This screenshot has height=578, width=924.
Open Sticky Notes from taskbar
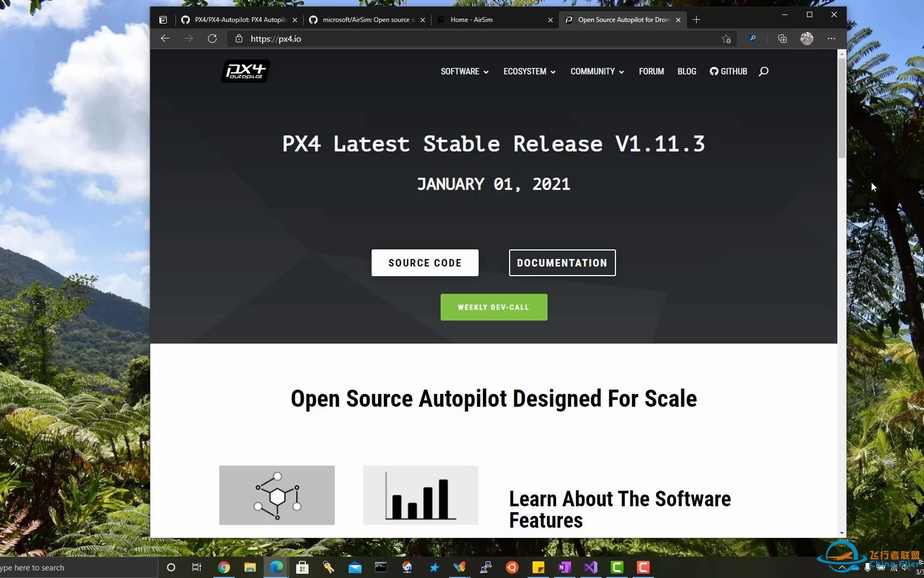tap(538, 567)
